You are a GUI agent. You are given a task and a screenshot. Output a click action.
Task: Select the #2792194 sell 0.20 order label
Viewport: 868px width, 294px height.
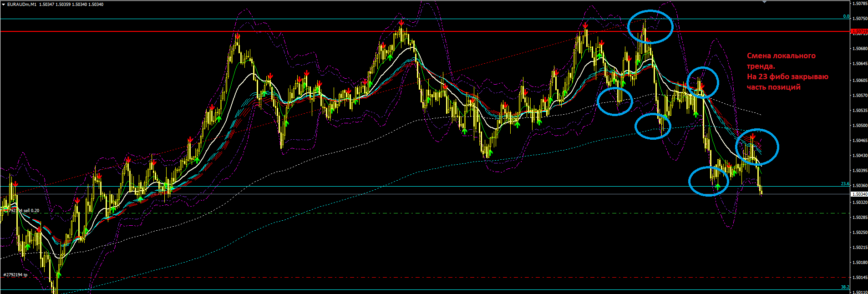tap(22, 211)
